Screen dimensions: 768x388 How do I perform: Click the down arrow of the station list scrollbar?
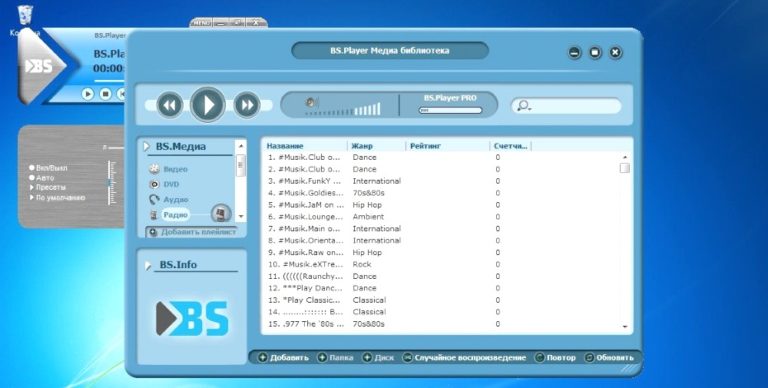coord(624,326)
